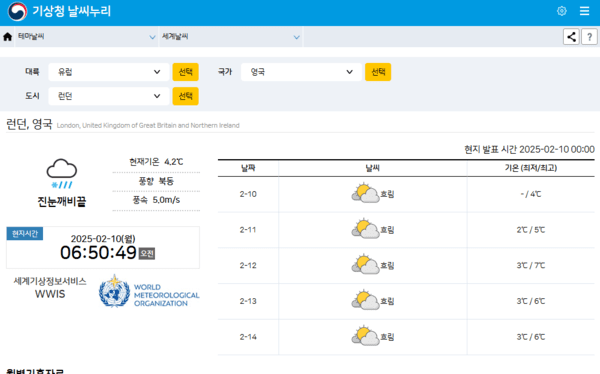Click date cell 2-13

pos(248,301)
